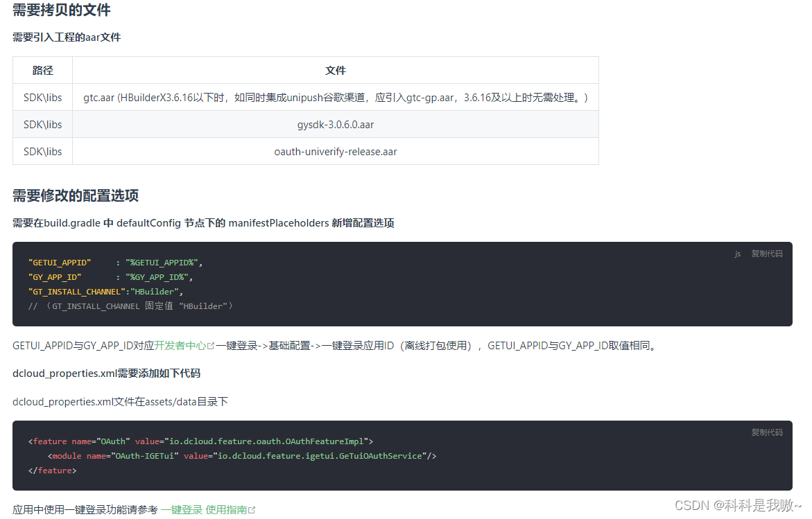Click the js language badge on the code block

[x=737, y=254]
